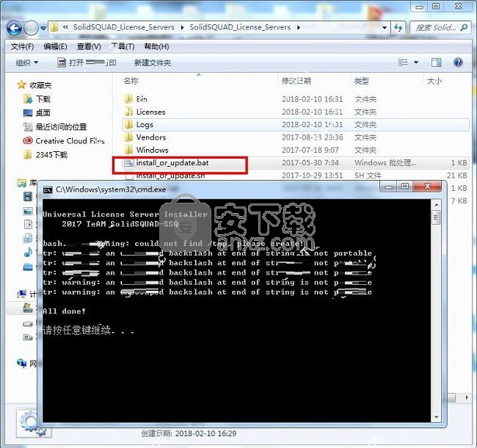
Task: Expand the view options dropdown arrow
Action: pos(416,62)
